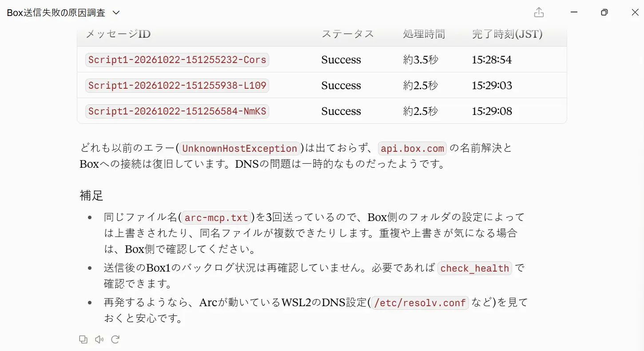Click Success status in the 15:29:03 row
Screen dimensions: 644x351
click(341, 85)
